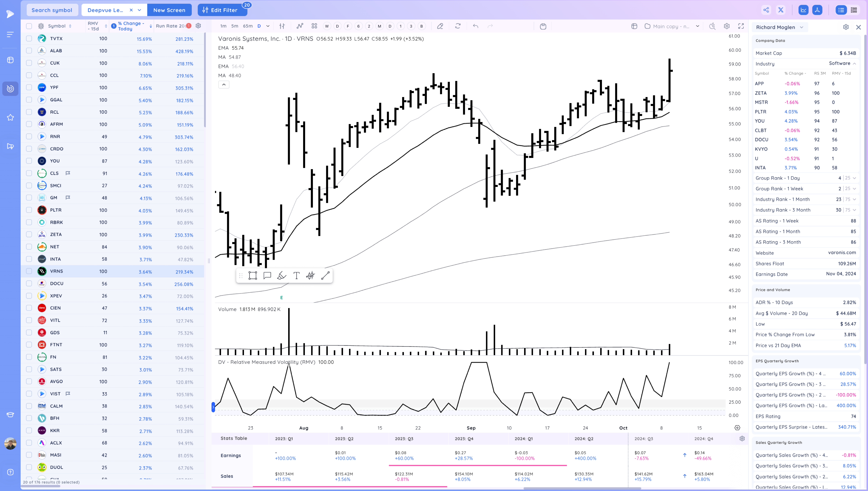Switch to the 5m timeframe
Viewport: 868px width, 491px height.
point(235,26)
